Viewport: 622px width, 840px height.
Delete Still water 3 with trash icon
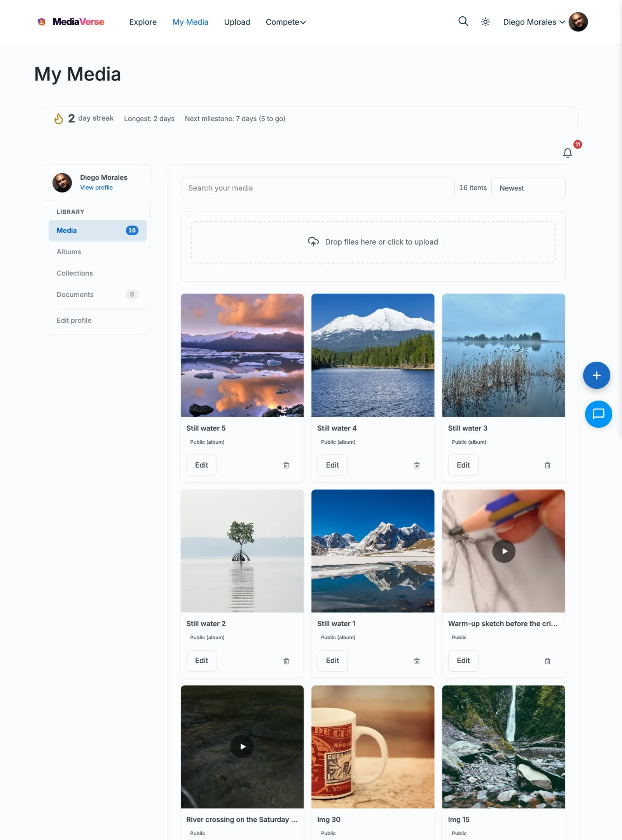tap(547, 465)
